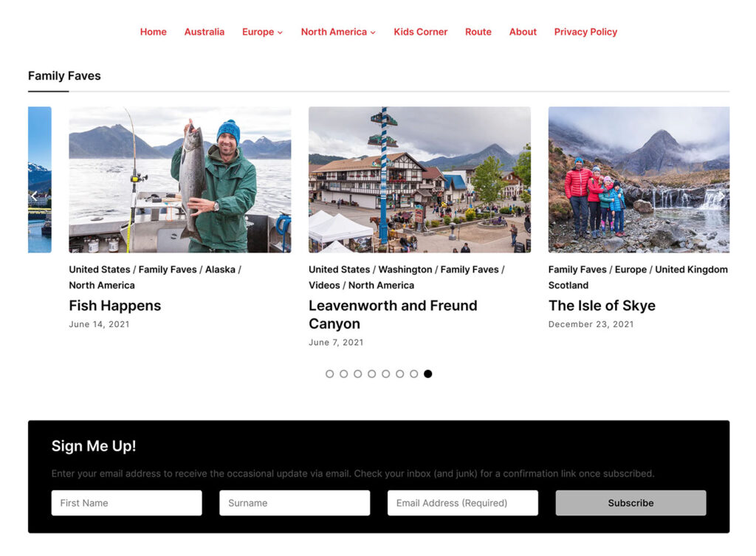Open the fisherman holding salmon photo
The image size is (756, 556).
click(x=179, y=179)
